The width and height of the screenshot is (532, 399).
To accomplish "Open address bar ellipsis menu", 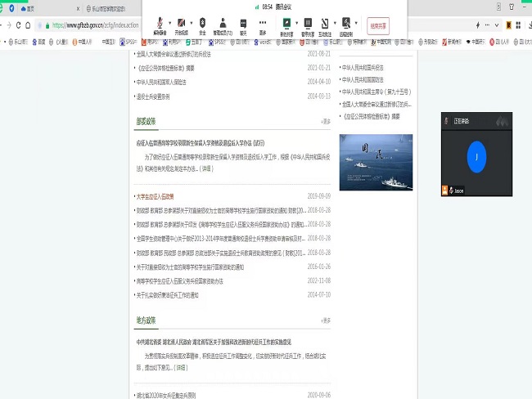I will pyautogui.click(x=487, y=25).
